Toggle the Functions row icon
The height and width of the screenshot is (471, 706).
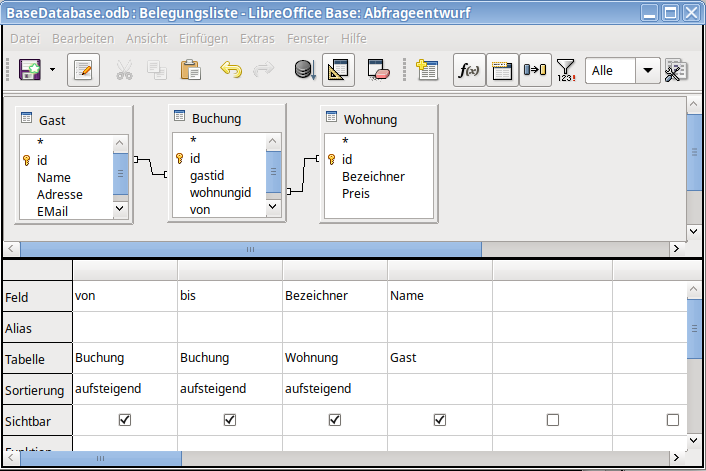pyautogui.click(x=467, y=71)
